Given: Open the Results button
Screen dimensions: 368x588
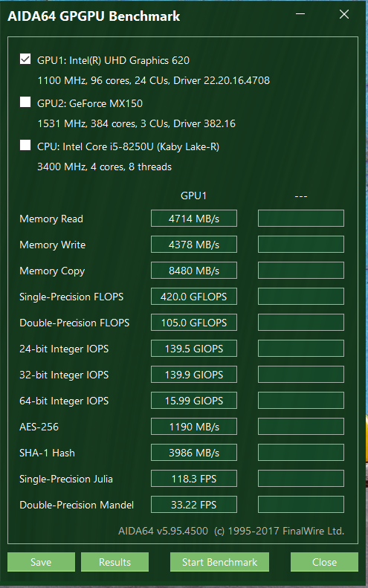Looking at the screenshot, I should coord(114,562).
